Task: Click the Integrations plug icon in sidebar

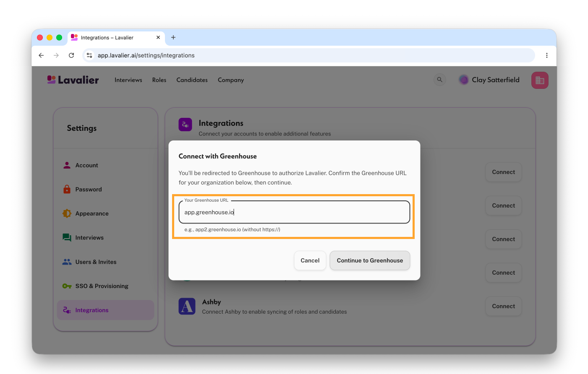Action: (67, 310)
